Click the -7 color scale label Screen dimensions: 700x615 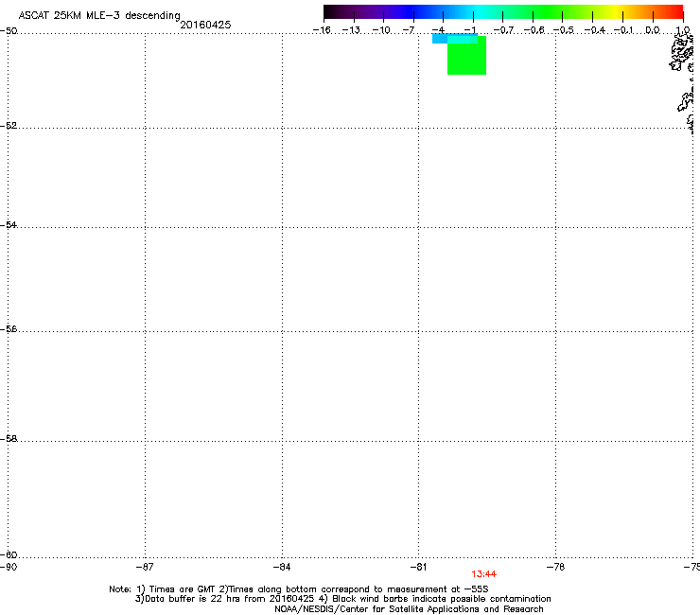pyautogui.click(x=409, y=30)
